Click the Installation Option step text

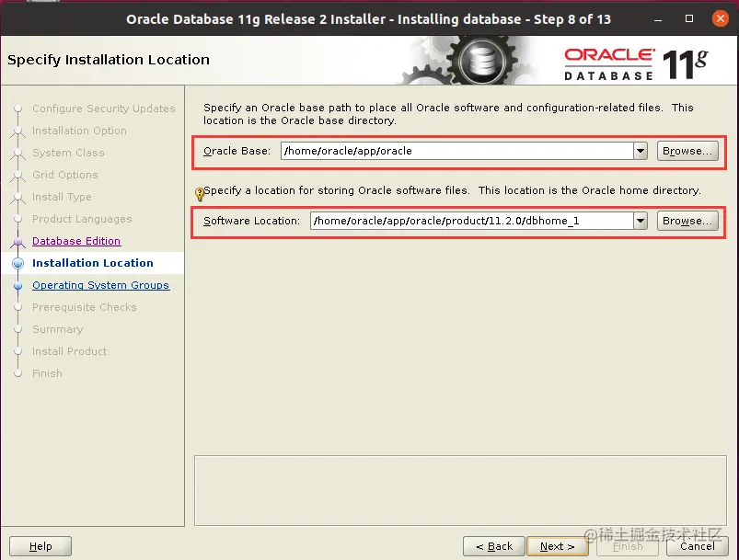(x=79, y=131)
